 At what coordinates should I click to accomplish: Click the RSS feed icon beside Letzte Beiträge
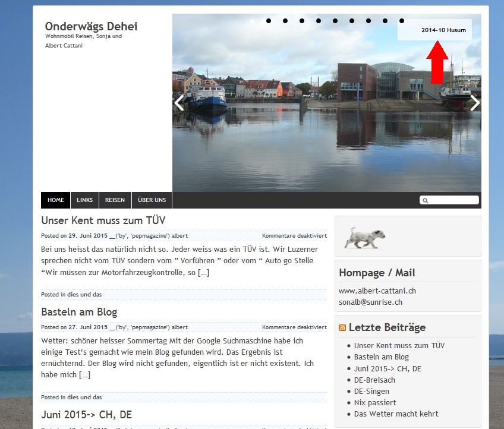coord(342,328)
